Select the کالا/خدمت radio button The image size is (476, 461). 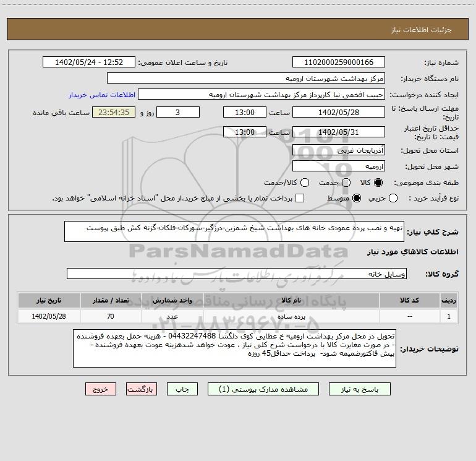(305, 183)
